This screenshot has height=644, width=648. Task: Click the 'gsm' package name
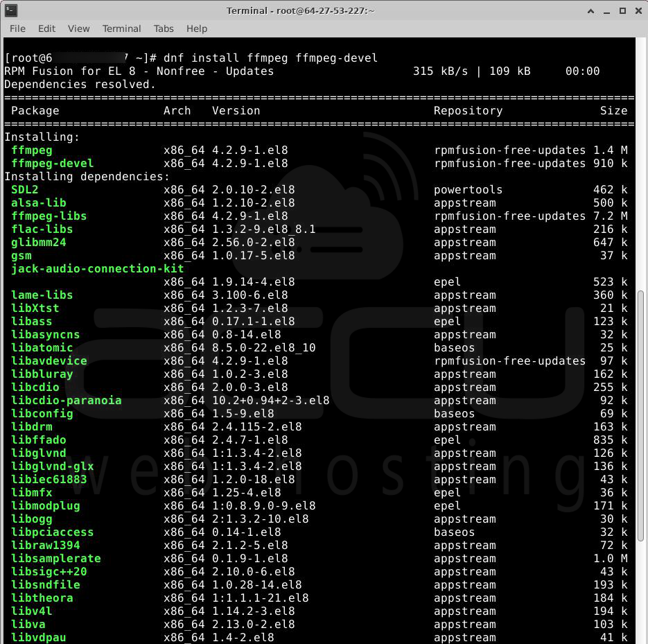(21, 255)
